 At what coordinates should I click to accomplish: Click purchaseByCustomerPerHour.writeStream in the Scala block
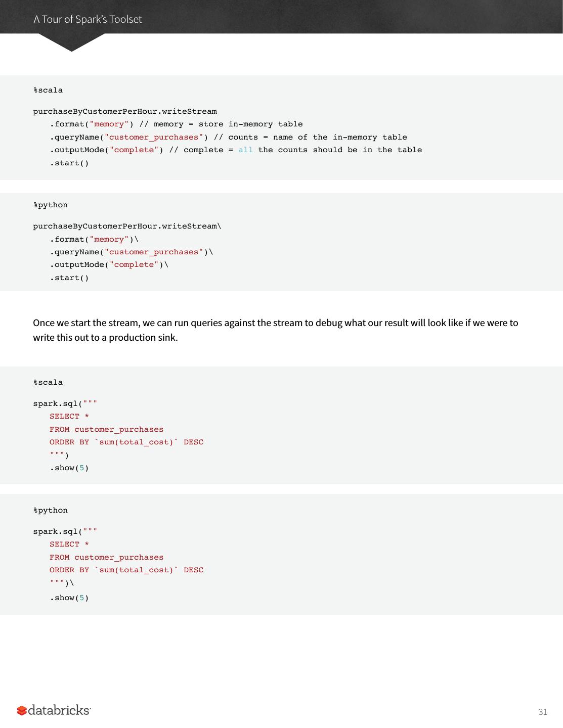[125, 111]
